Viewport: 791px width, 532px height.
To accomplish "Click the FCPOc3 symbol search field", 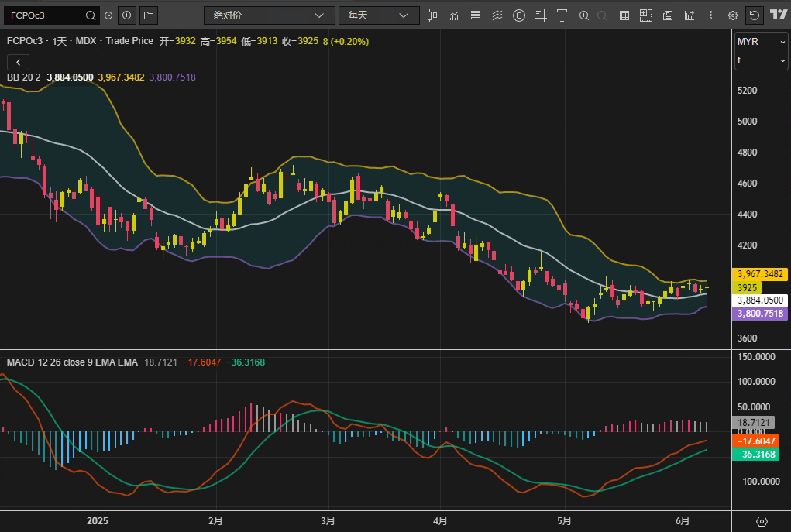I will (x=45, y=15).
